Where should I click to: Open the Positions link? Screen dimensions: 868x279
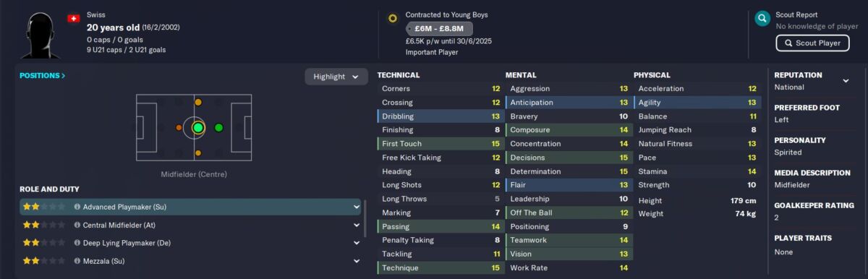coord(42,76)
